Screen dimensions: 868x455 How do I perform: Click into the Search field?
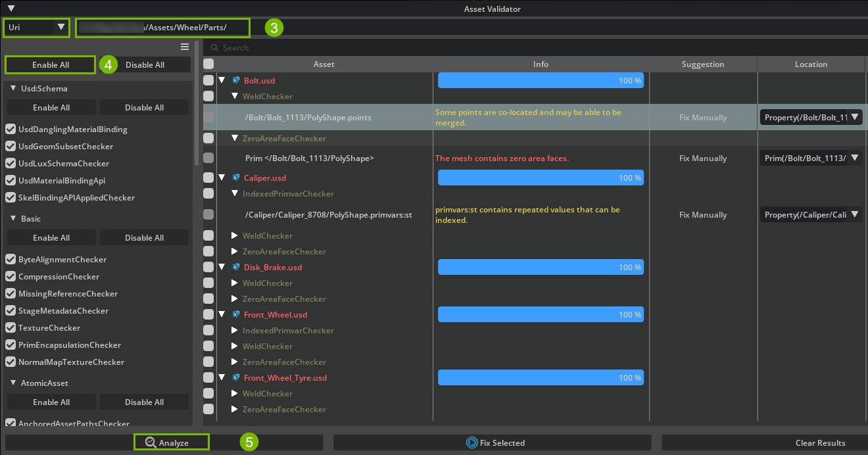point(535,47)
